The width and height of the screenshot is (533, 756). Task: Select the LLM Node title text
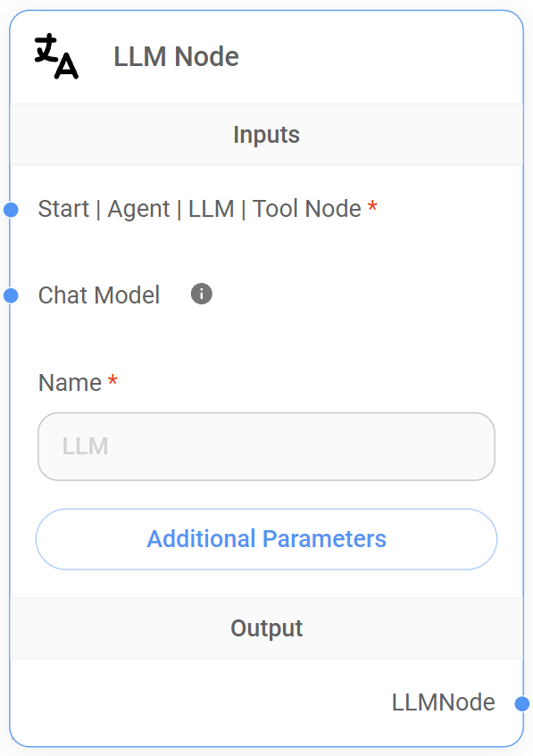pyautogui.click(x=176, y=57)
